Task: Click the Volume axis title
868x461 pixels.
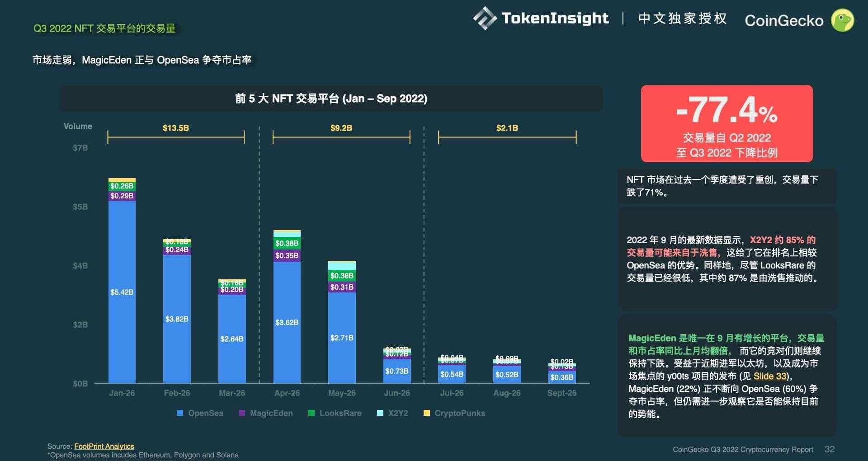Action: point(78,126)
